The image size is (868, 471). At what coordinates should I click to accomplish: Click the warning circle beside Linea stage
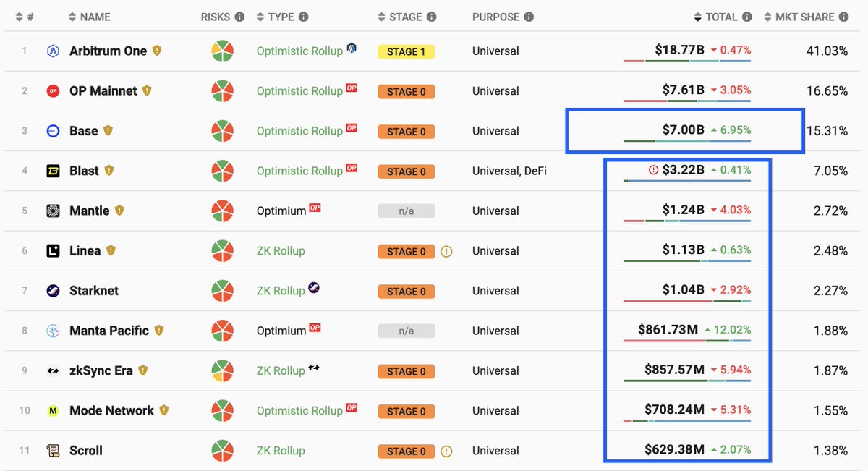click(446, 252)
